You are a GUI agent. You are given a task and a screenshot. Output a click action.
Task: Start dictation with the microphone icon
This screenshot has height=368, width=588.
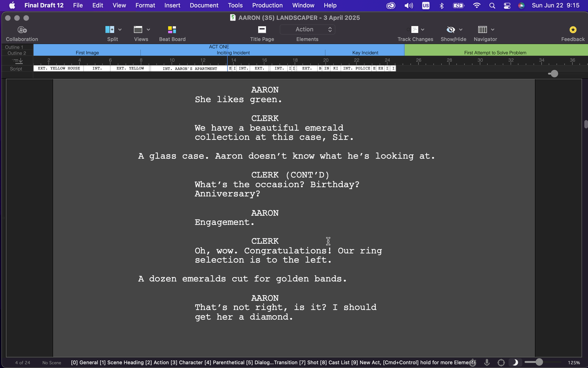pyautogui.click(x=487, y=362)
